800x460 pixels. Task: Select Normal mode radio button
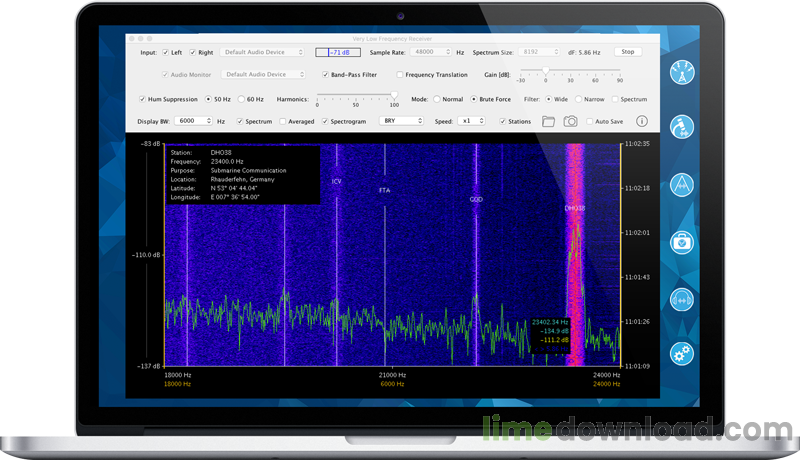click(437, 99)
